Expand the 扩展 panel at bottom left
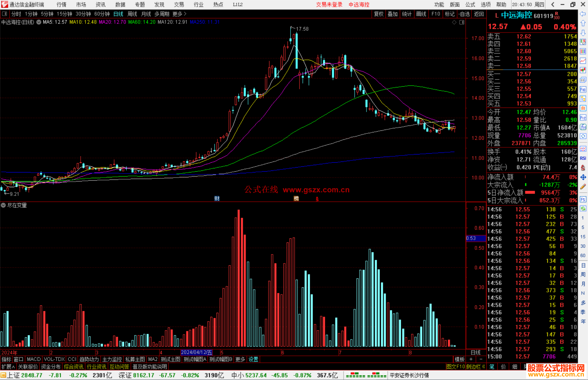The height and width of the screenshot is (380, 588). tap(8, 367)
